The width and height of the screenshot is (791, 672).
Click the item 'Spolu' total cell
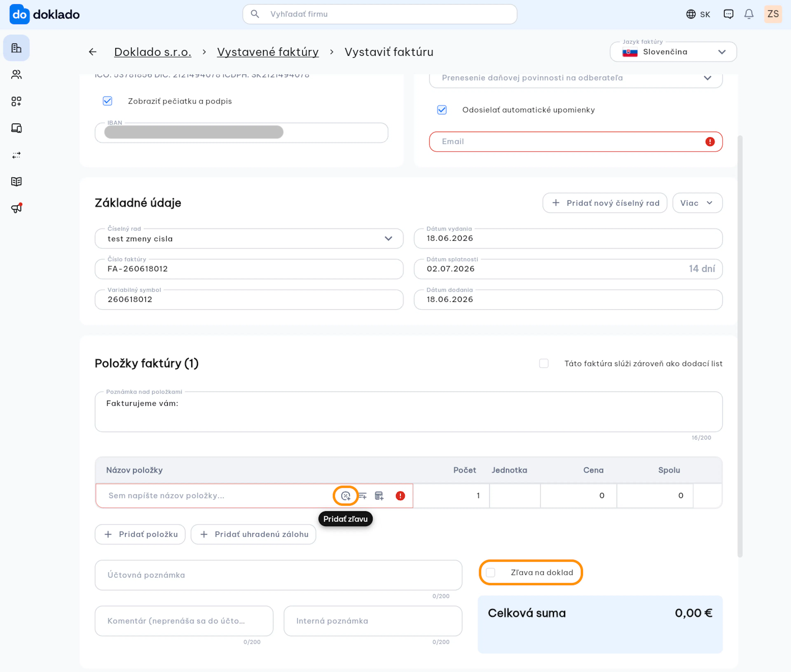655,496
